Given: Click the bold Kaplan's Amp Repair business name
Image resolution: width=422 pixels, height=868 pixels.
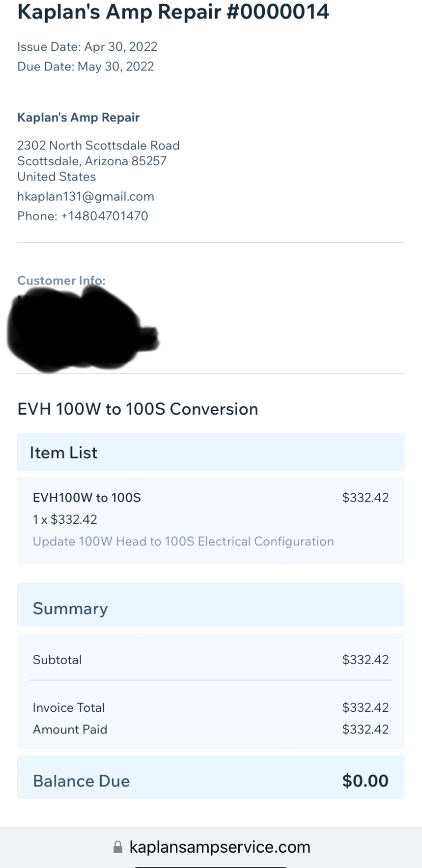Looking at the screenshot, I should click(78, 118).
